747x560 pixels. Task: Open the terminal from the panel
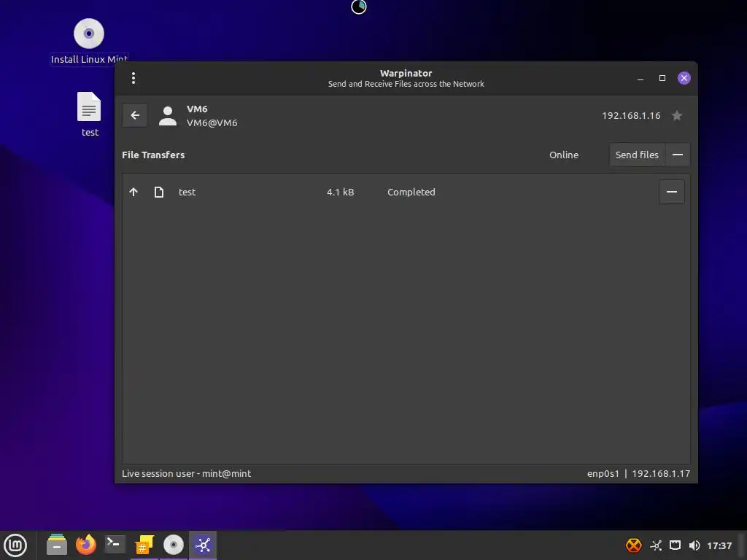click(115, 545)
